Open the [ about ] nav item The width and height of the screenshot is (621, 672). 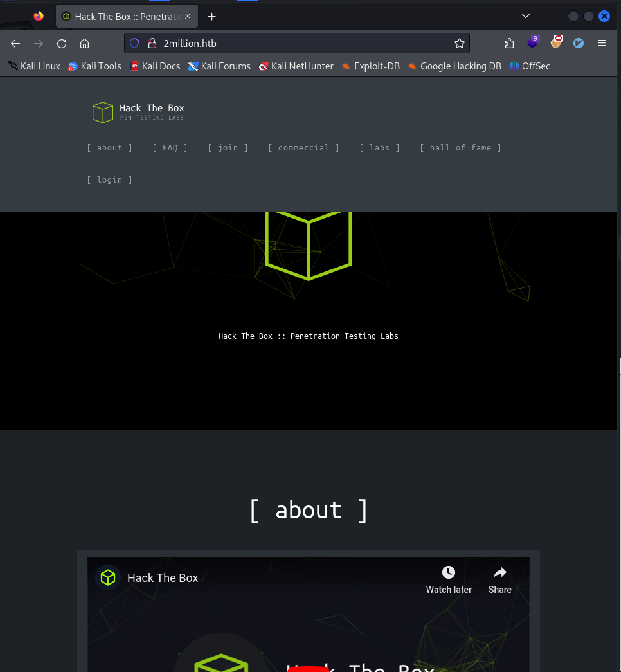[x=110, y=148]
